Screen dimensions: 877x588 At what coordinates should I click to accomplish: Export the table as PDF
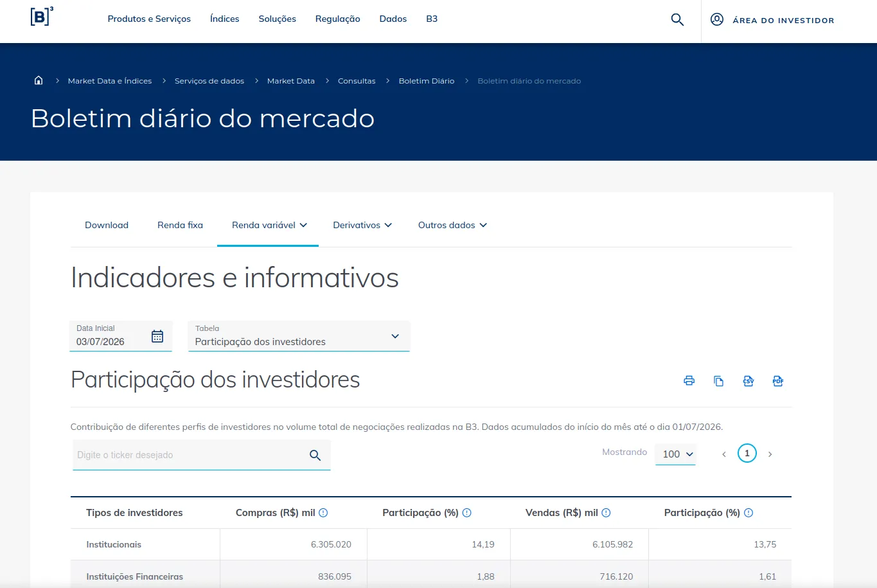tap(778, 380)
